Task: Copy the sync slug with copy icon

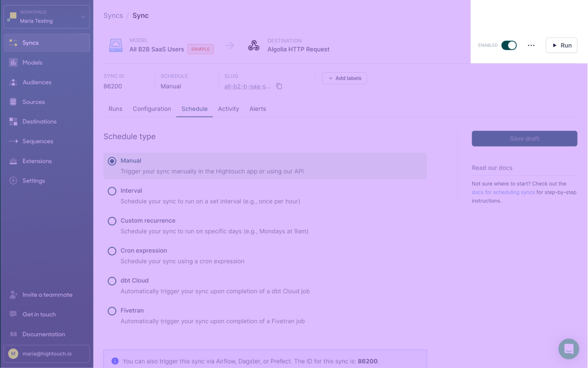Action: click(x=279, y=86)
